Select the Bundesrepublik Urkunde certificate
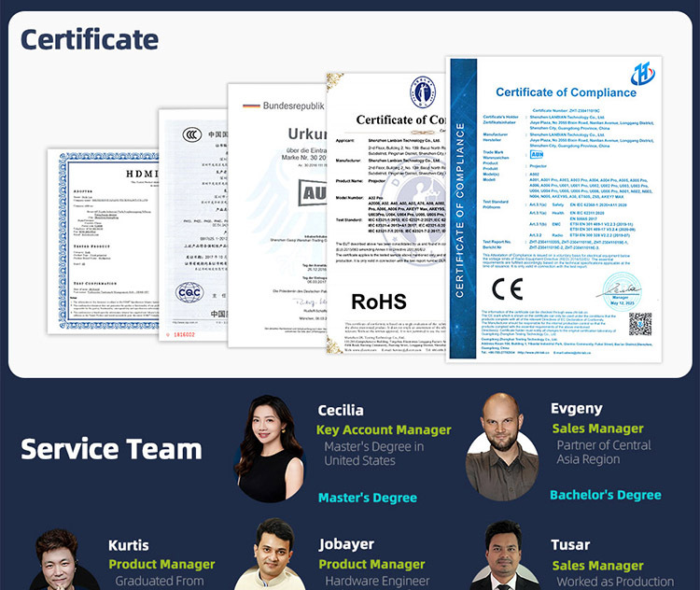 click(x=277, y=216)
